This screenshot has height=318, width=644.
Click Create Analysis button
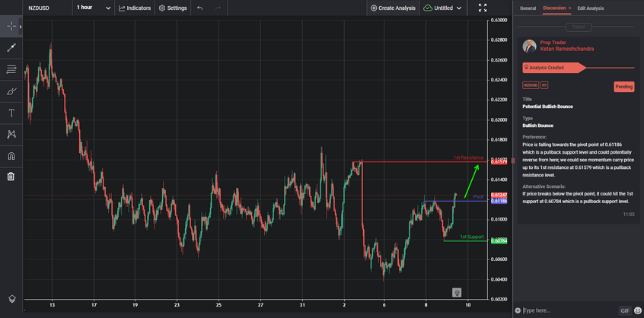pyautogui.click(x=393, y=8)
